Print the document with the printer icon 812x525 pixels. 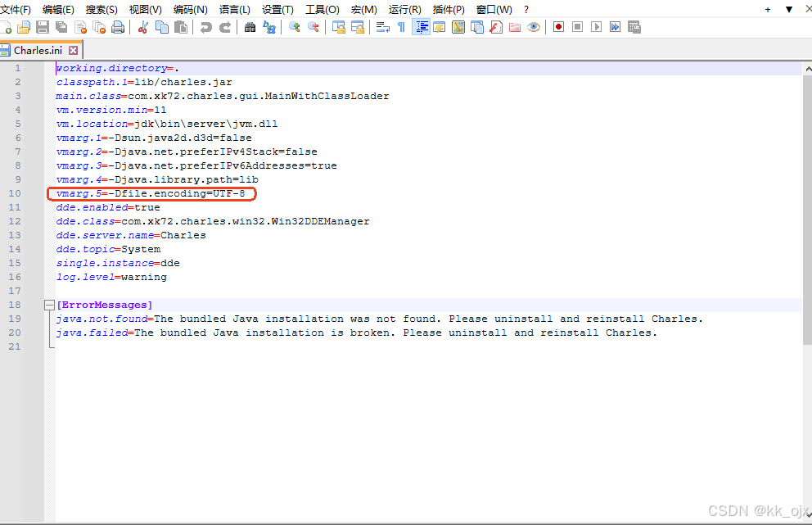click(x=118, y=28)
